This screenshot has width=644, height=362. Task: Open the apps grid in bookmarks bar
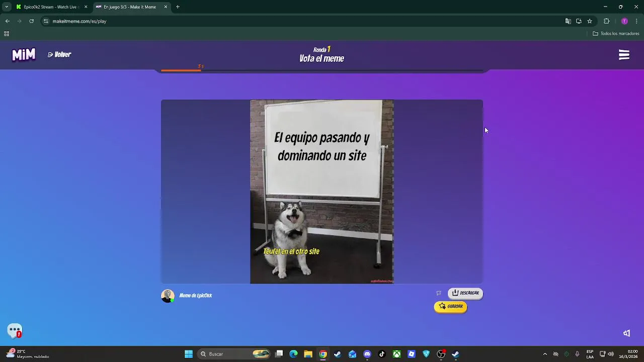7,34
